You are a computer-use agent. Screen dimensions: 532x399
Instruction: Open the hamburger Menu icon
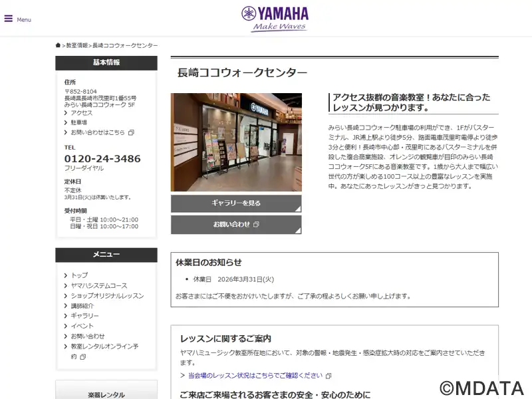9,19
